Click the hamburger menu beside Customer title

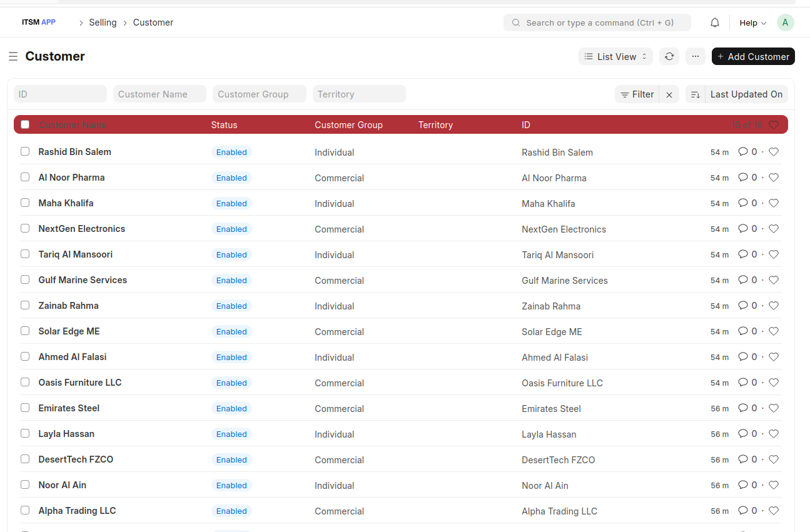click(13, 56)
